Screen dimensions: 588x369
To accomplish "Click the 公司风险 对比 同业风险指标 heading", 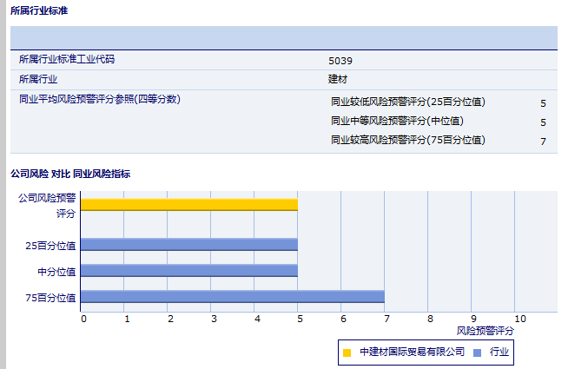I will tap(70, 174).
